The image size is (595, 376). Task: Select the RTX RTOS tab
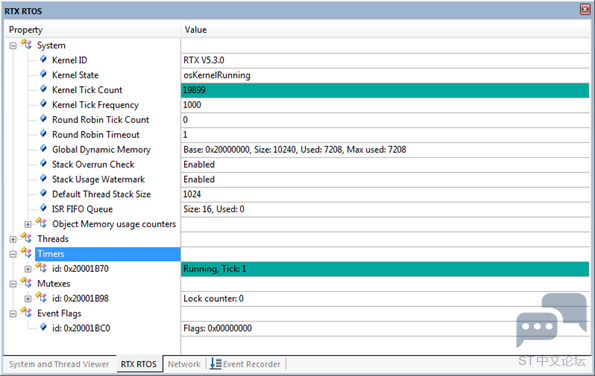(139, 364)
